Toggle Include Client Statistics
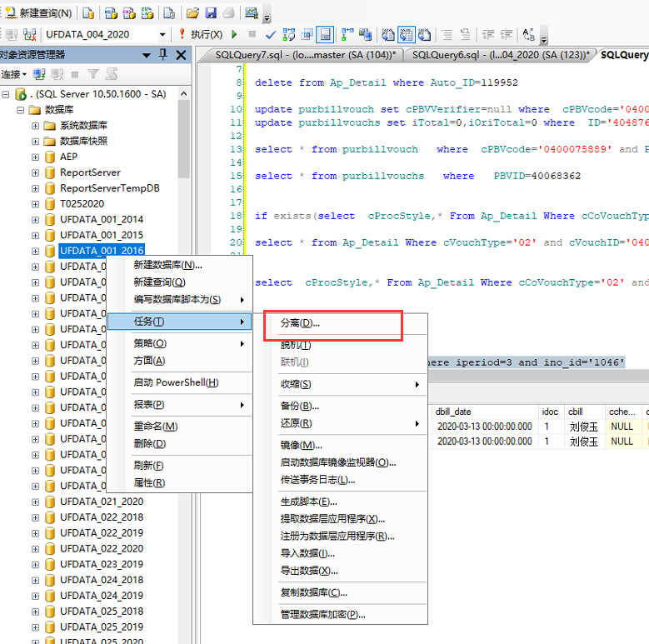This screenshot has height=644, width=649. coord(365,35)
